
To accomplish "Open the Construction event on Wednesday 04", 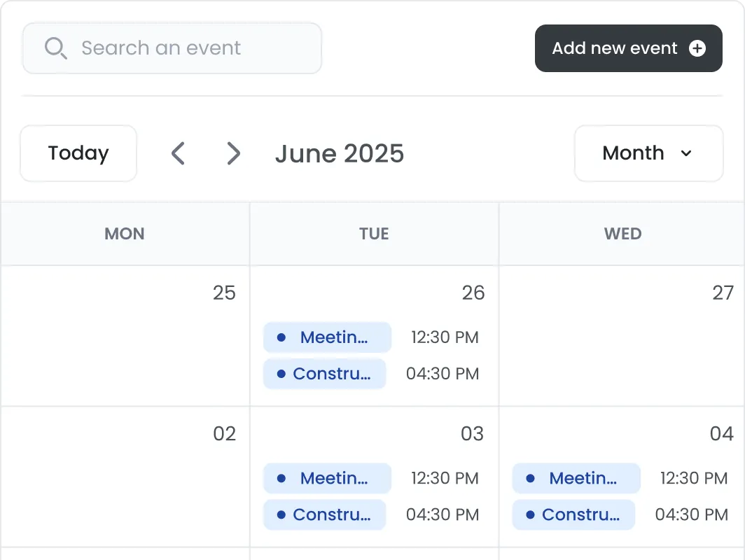I will 574,515.
